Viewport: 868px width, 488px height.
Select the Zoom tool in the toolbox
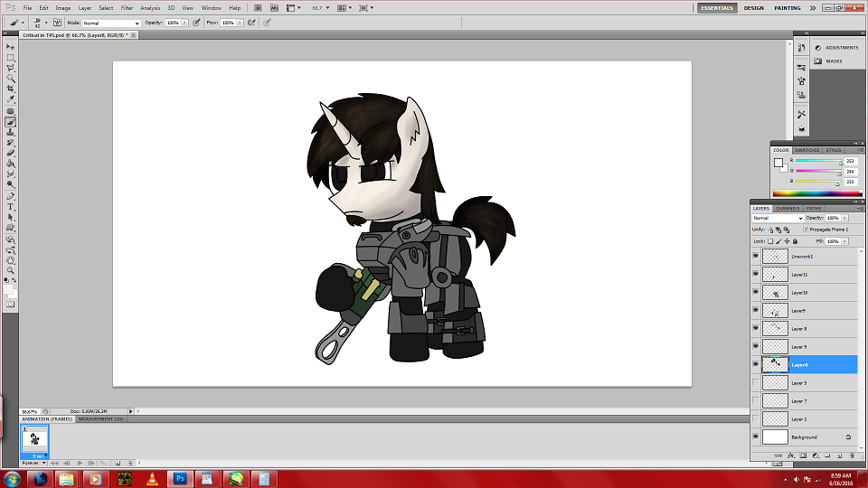[11, 271]
